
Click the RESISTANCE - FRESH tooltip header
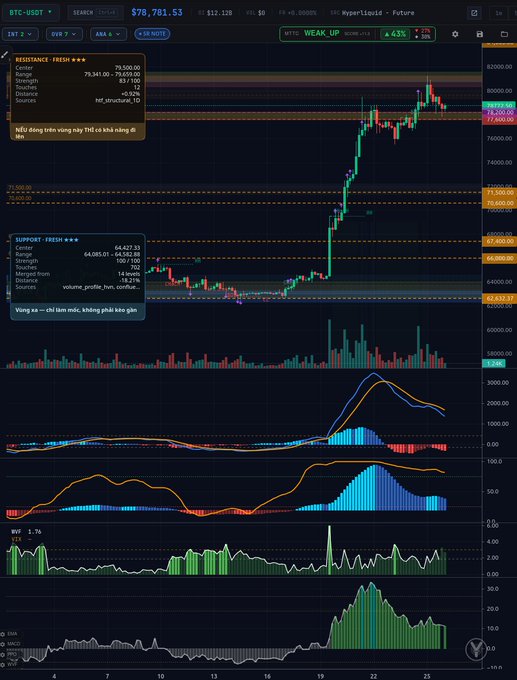(x=51, y=60)
